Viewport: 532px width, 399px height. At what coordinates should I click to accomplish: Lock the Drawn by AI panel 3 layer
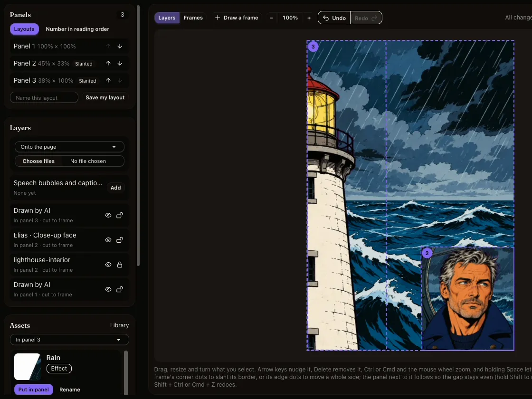(120, 215)
